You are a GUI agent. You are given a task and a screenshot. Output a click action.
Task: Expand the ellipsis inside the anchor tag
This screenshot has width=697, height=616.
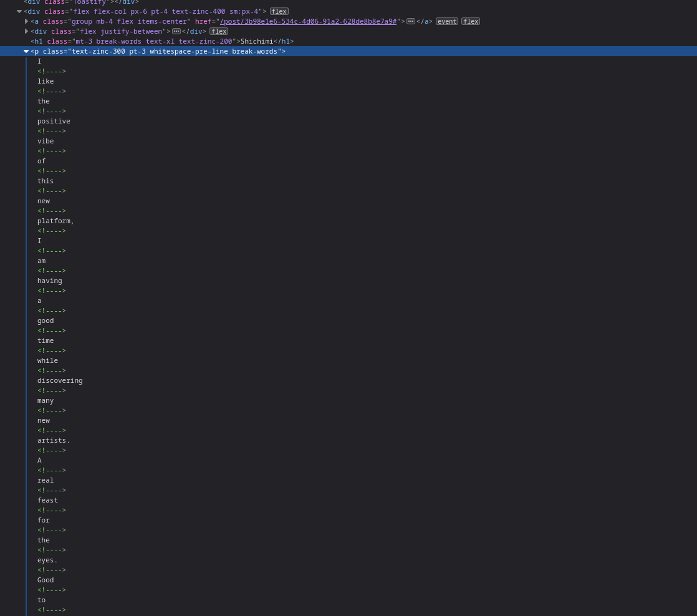click(411, 21)
